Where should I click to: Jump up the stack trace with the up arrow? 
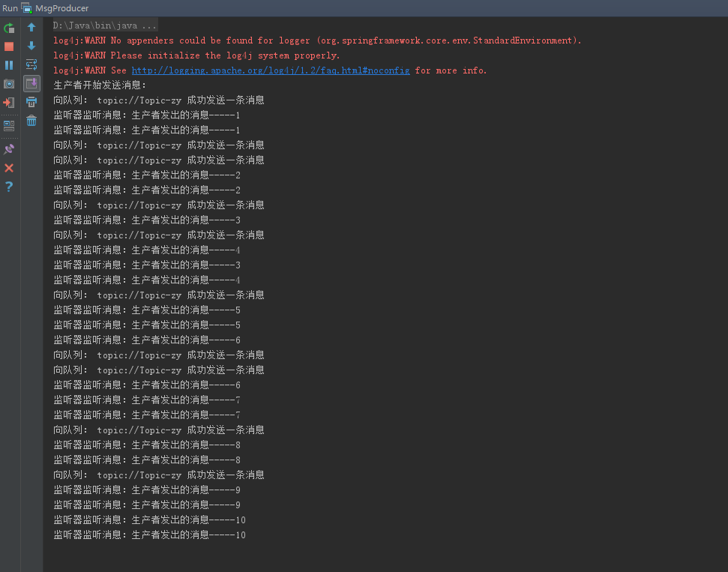(x=31, y=28)
